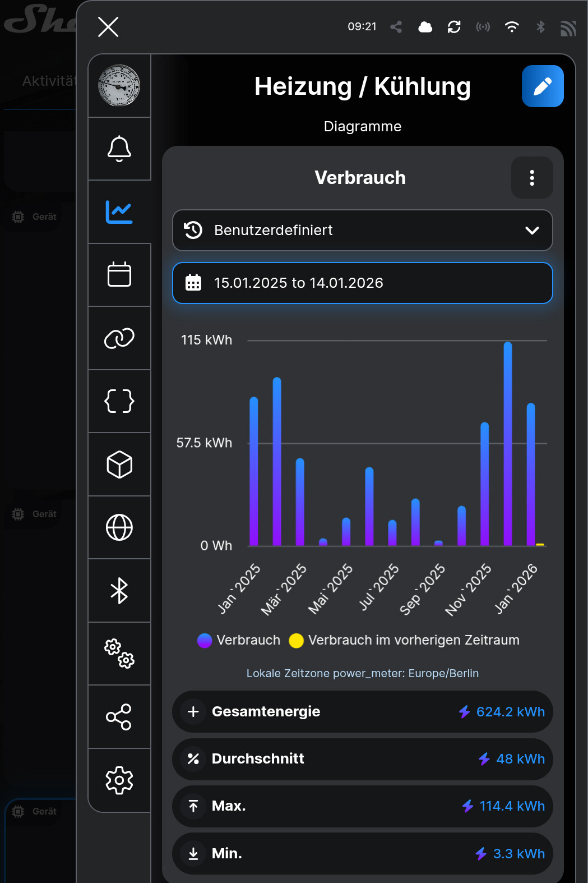
Task: Open the share tab in sidebar
Action: (119, 717)
